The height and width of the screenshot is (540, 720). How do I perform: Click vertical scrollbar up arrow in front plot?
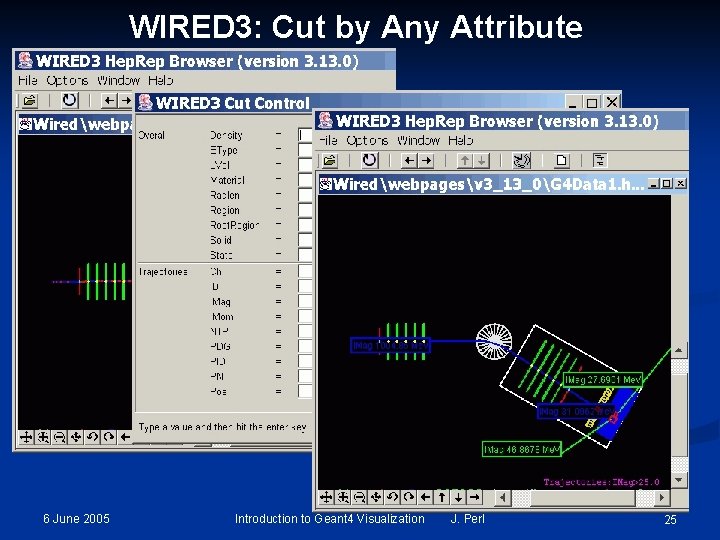coord(679,350)
